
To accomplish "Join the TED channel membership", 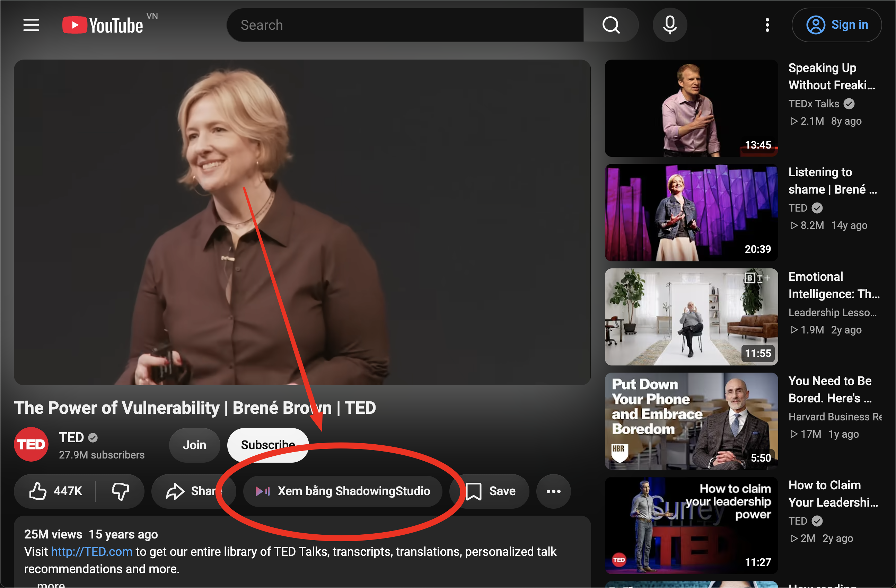I will point(194,445).
